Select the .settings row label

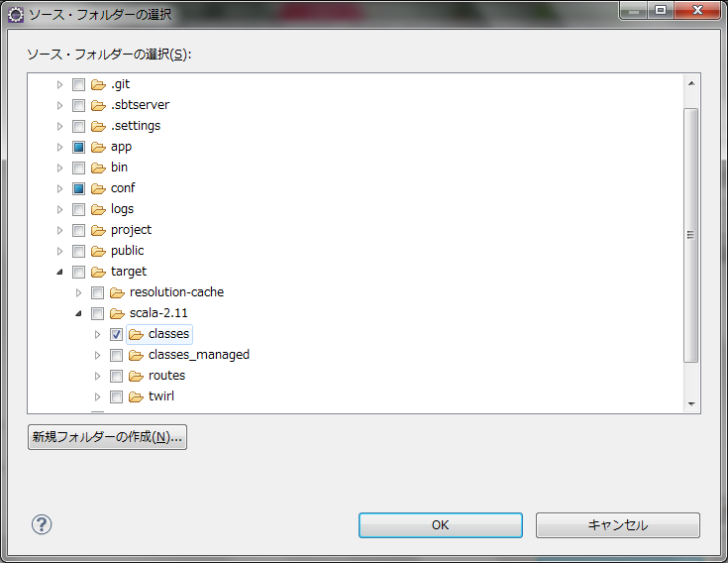136,126
